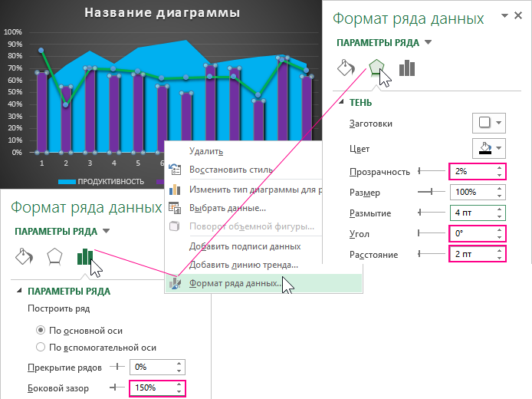Click the Боковой зазор slider
This screenshot has width=532, height=399.
click(x=117, y=387)
